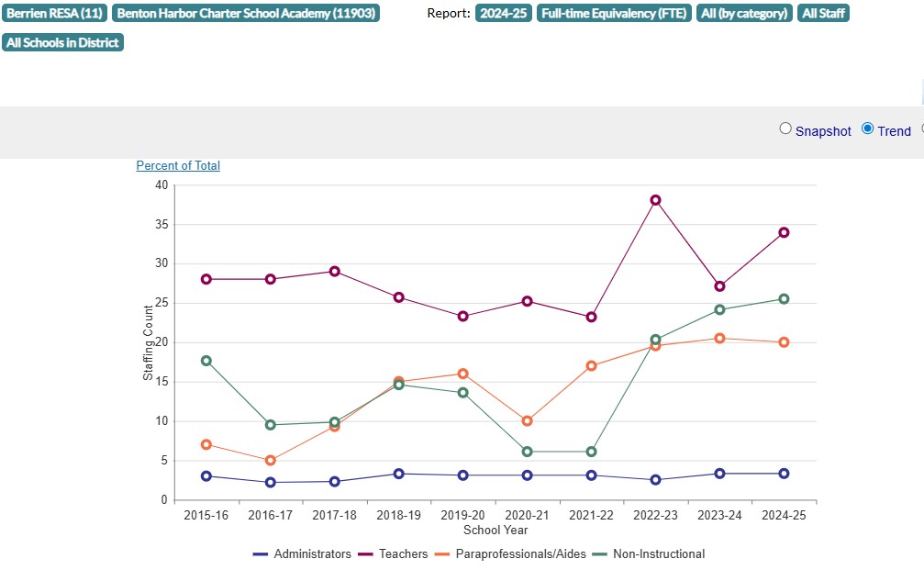Screen dimensions: 924x570
Task: Click the All Staff filter tag
Action: [823, 14]
